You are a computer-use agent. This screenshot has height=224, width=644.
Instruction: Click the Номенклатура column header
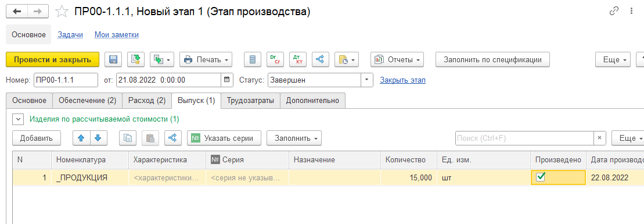click(89, 160)
